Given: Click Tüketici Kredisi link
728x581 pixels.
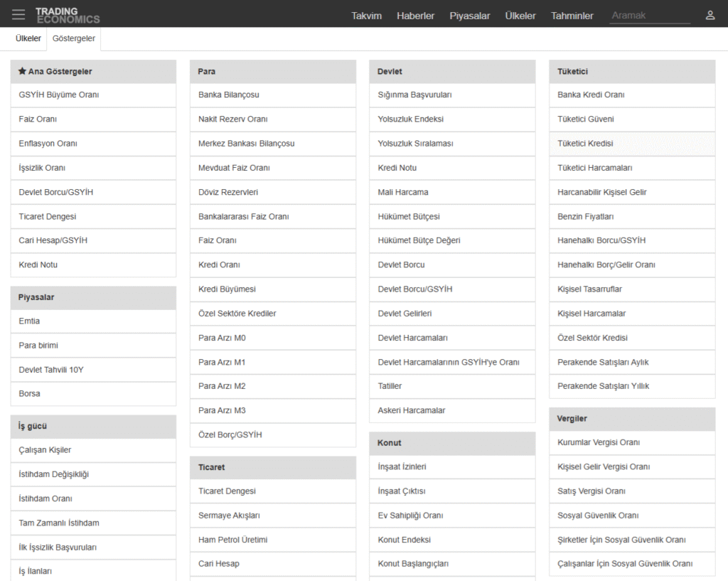Looking at the screenshot, I should (x=585, y=143).
